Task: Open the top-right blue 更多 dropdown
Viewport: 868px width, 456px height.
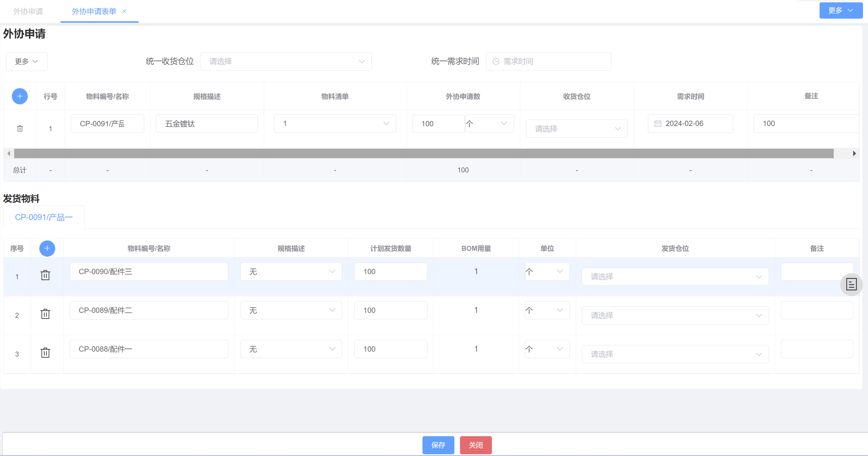Action: pos(841,10)
